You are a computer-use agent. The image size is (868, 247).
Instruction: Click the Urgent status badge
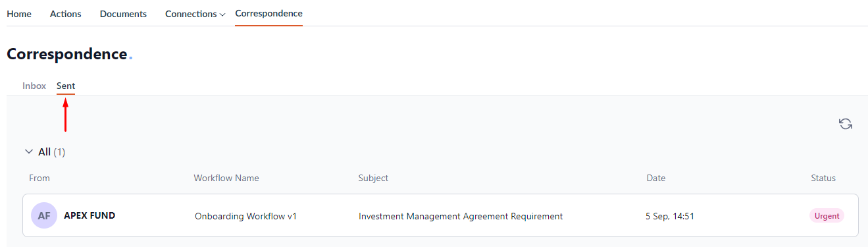tap(827, 215)
